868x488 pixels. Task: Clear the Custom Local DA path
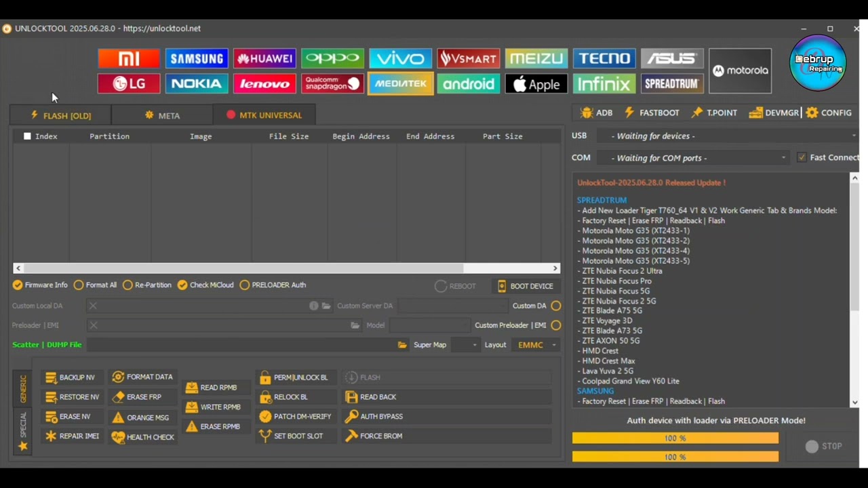pyautogui.click(x=93, y=306)
